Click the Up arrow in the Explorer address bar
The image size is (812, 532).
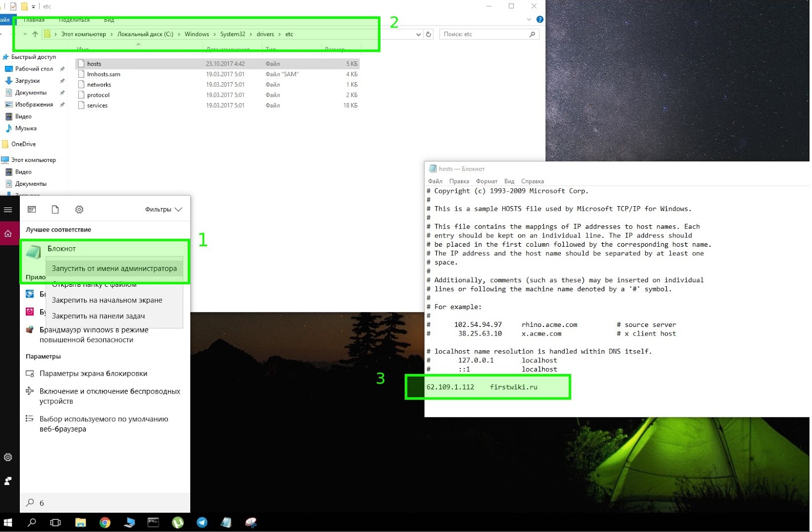pos(35,34)
